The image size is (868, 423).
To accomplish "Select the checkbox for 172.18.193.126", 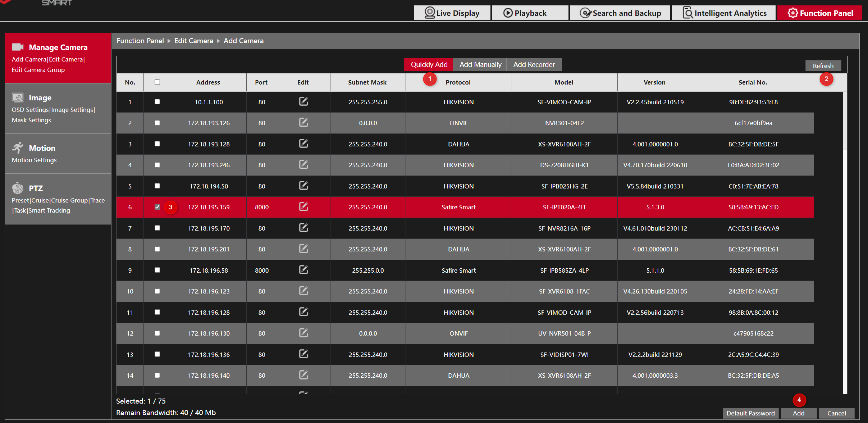I will point(157,123).
